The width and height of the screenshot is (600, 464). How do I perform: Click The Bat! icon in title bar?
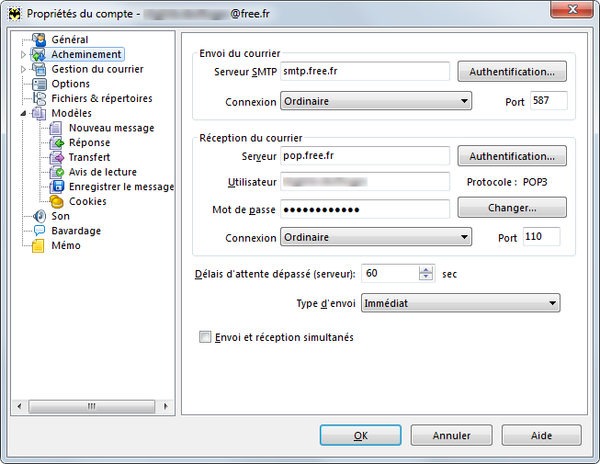pyautogui.click(x=15, y=14)
